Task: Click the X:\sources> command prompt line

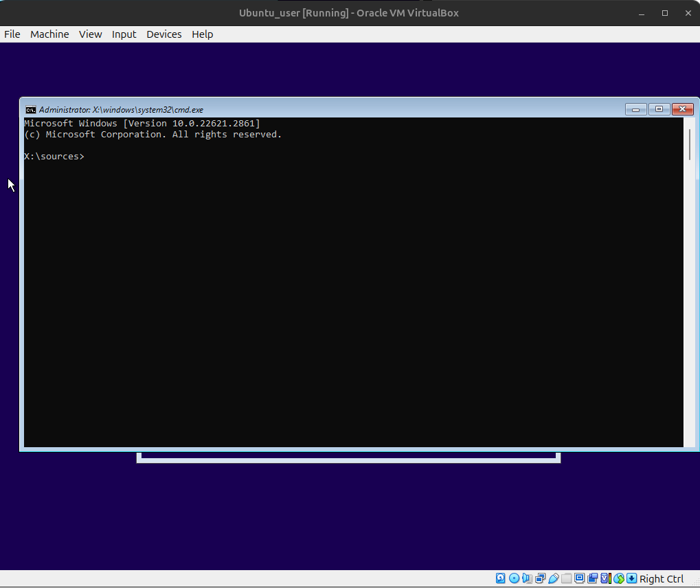Action: [x=54, y=156]
